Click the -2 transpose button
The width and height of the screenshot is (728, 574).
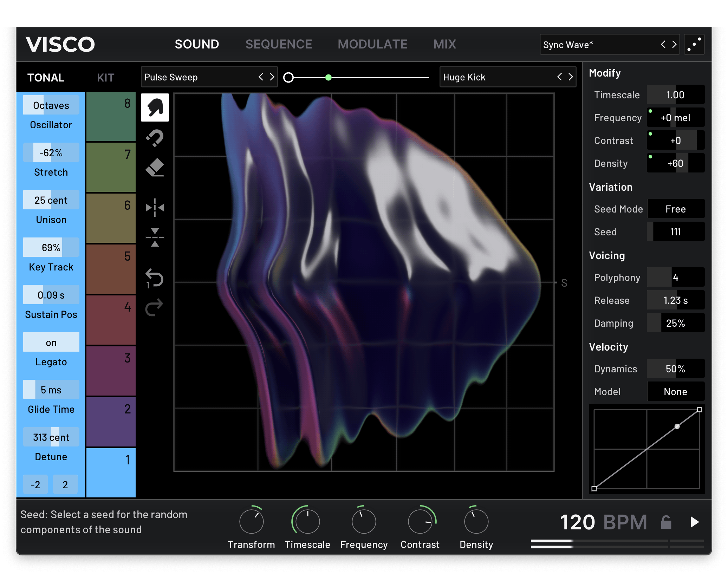click(x=35, y=484)
